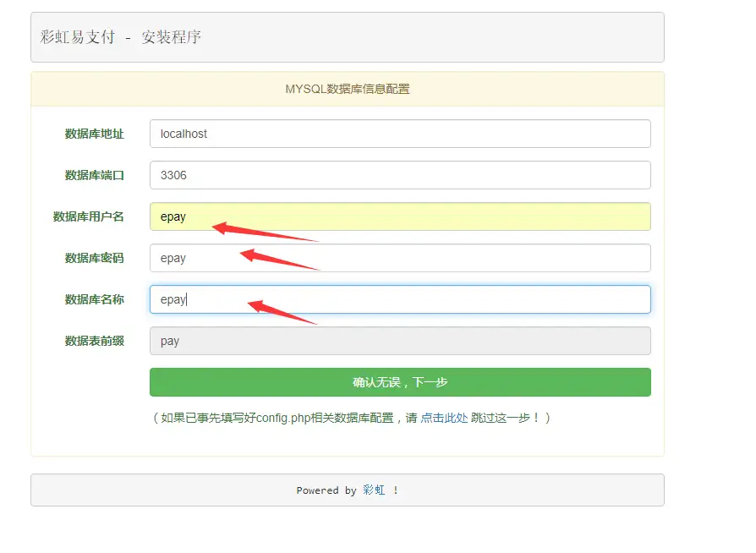Click the Powered by footer text

point(326,490)
